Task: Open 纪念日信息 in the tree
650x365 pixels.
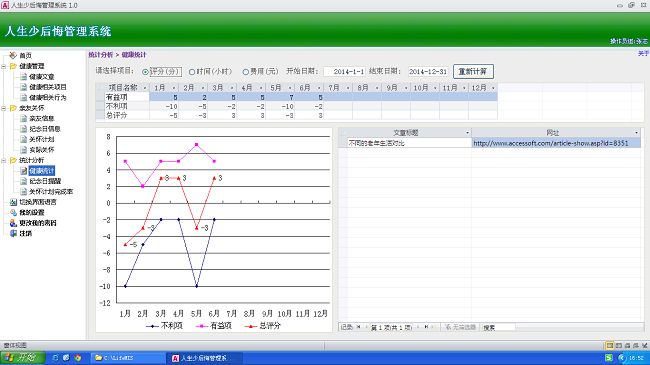Action: coord(45,129)
